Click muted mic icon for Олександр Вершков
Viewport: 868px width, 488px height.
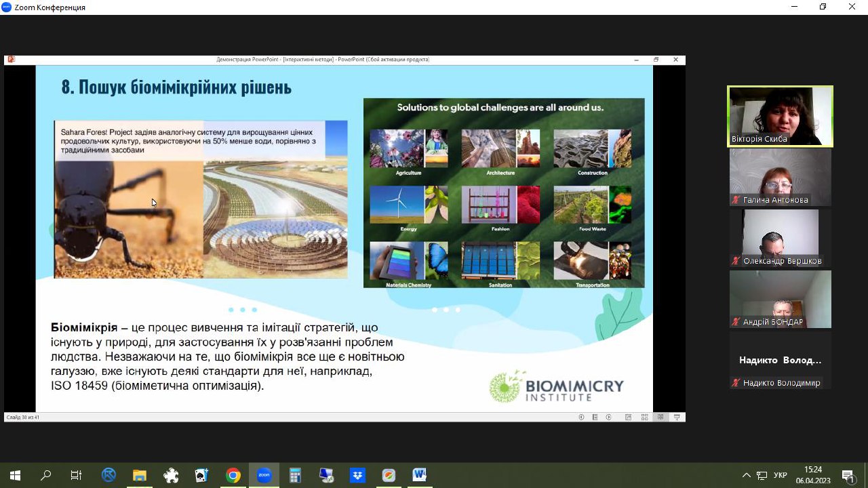click(736, 261)
